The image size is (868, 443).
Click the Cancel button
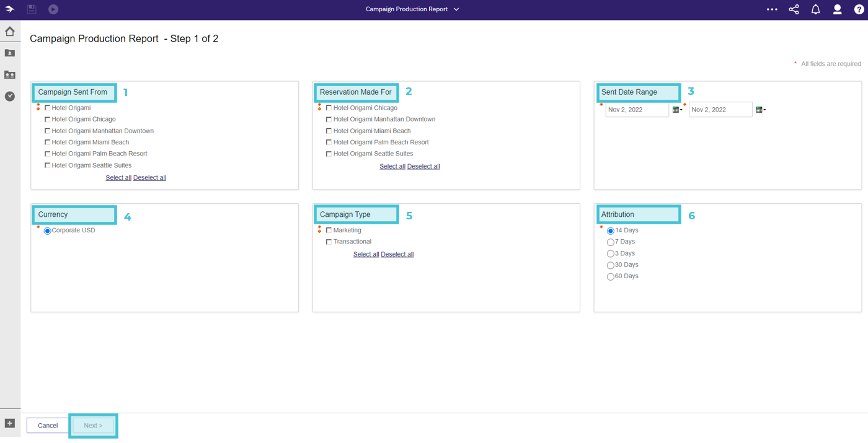click(48, 426)
